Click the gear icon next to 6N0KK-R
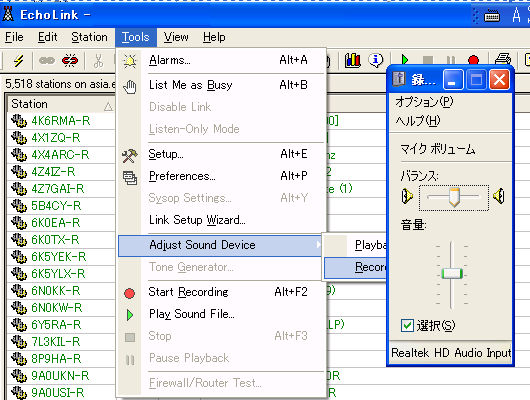The width and height of the screenshot is (530, 400). pyautogui.click(x=19, y=291)
